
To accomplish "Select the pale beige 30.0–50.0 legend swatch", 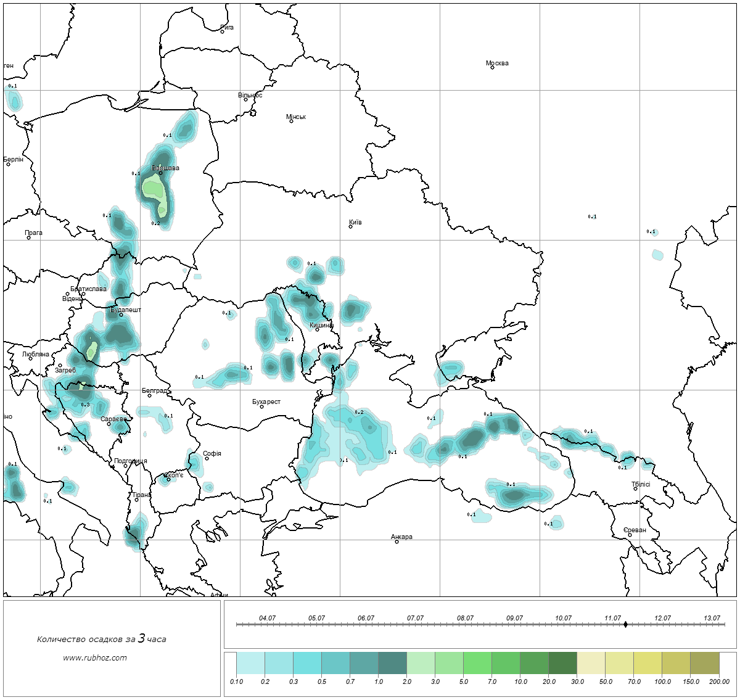I will (591, 664).
